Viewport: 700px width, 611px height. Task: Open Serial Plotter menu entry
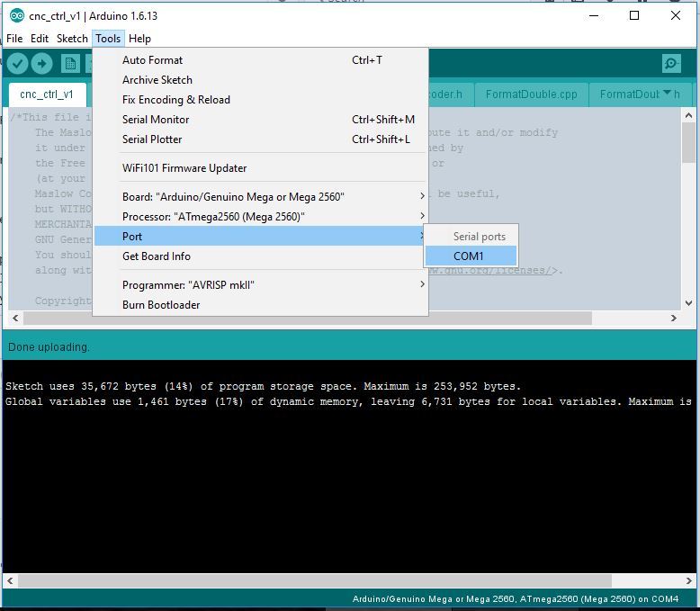(261, 139)
